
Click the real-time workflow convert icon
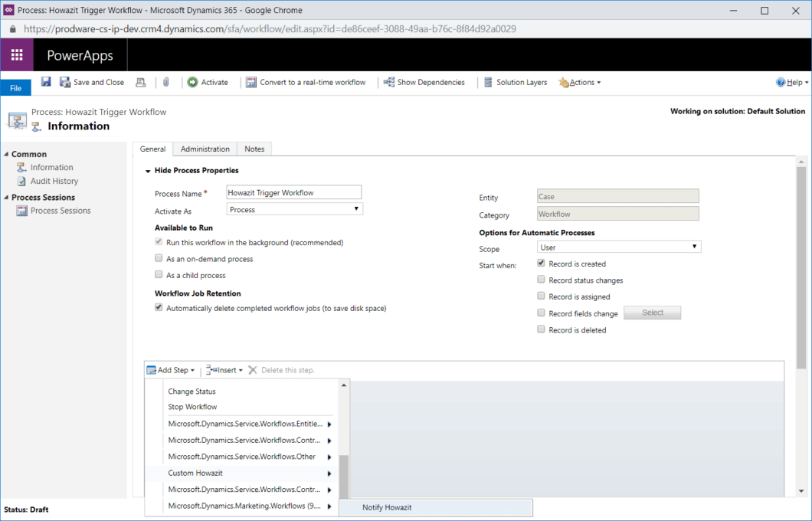[251, 82]
